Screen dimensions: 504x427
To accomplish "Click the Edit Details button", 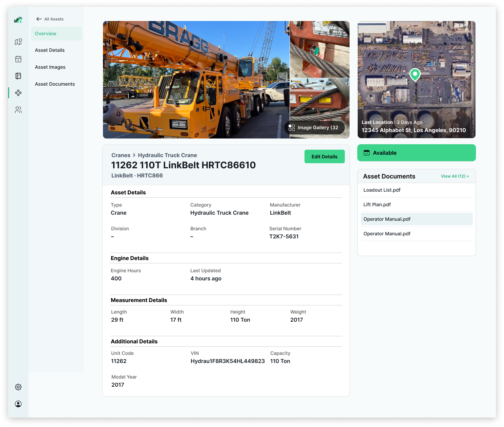I will (324, 156).
